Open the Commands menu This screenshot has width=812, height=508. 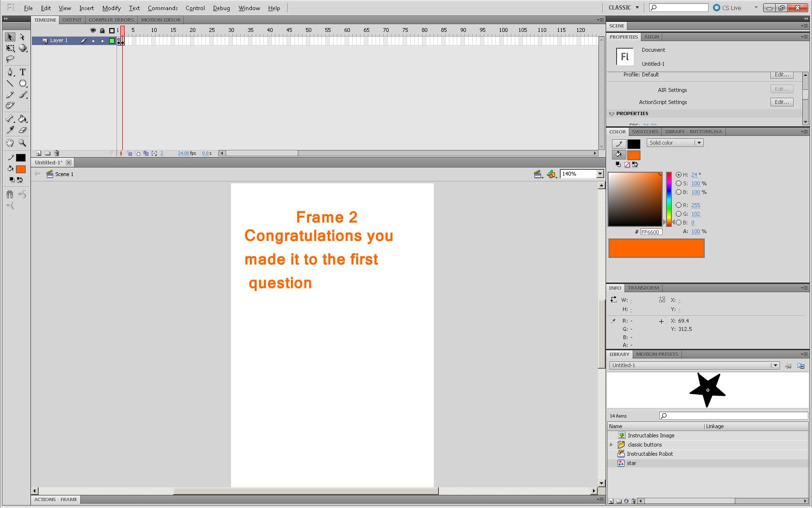pos(162,8)
